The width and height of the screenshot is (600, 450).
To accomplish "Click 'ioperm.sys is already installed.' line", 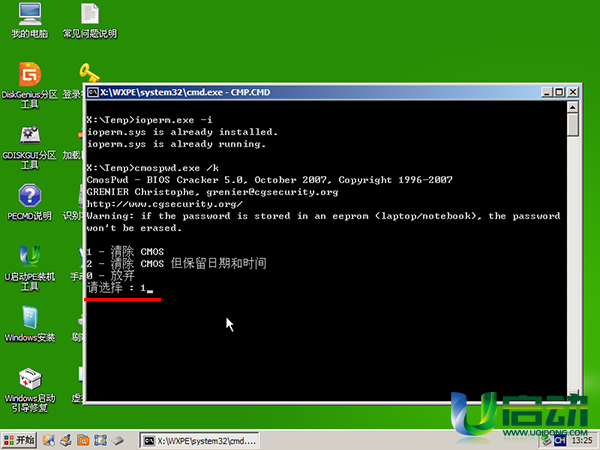I will pos(182,132).
